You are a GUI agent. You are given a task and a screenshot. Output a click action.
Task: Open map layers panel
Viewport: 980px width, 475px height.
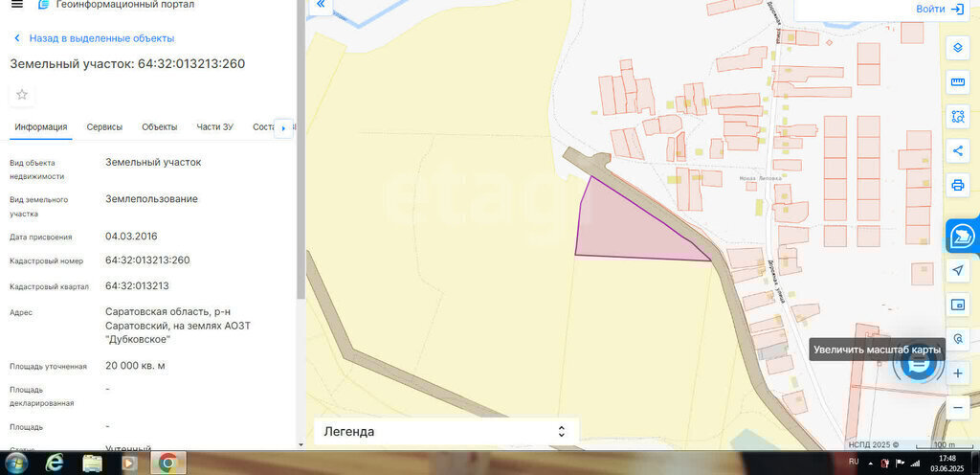click(957, 48)
